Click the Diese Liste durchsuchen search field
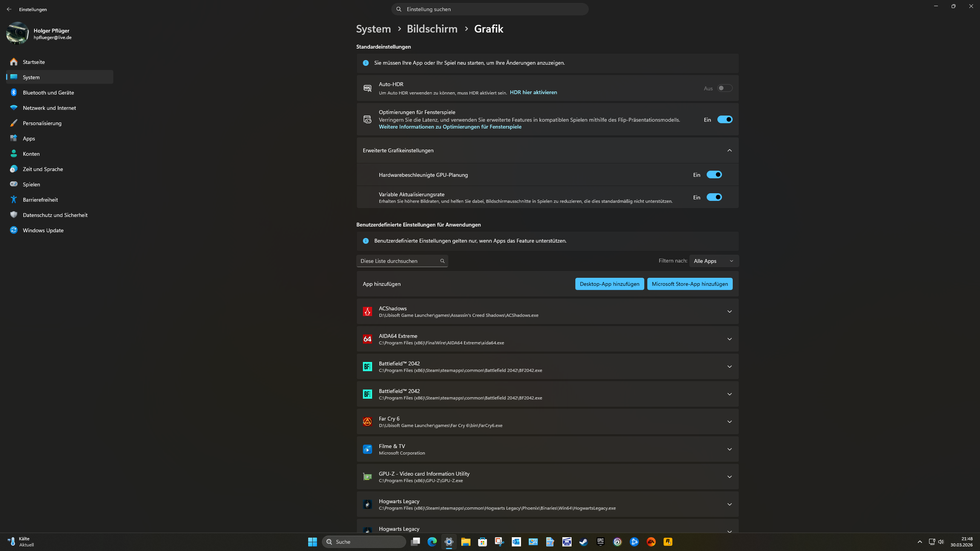Screen dimensions: 980x551 [398, 261]
